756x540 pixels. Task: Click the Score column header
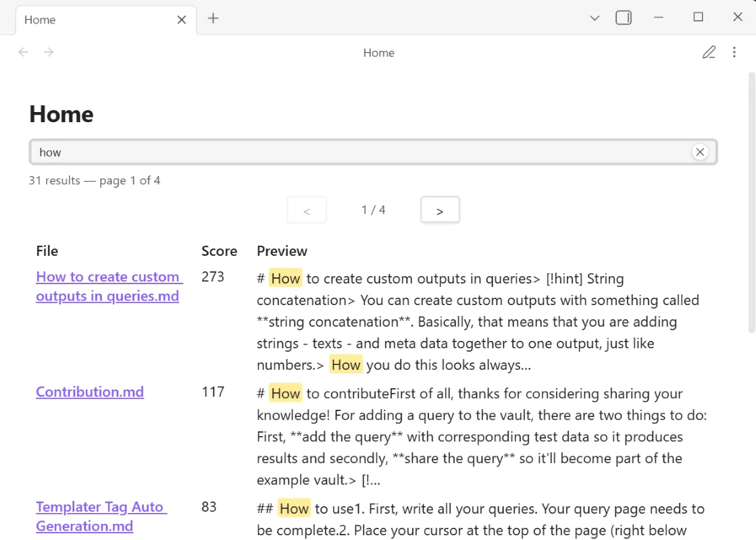219,251
